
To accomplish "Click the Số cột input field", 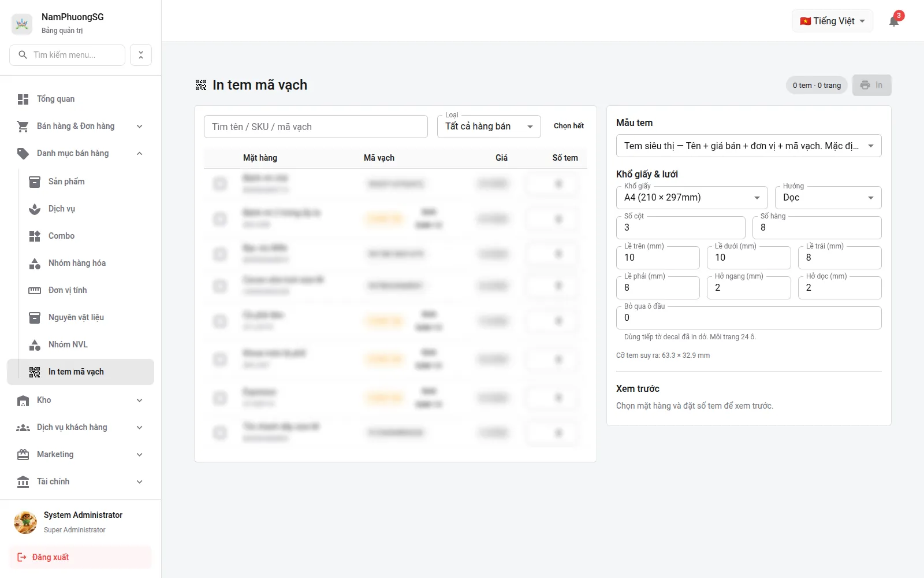I will (x=681, y=228).
